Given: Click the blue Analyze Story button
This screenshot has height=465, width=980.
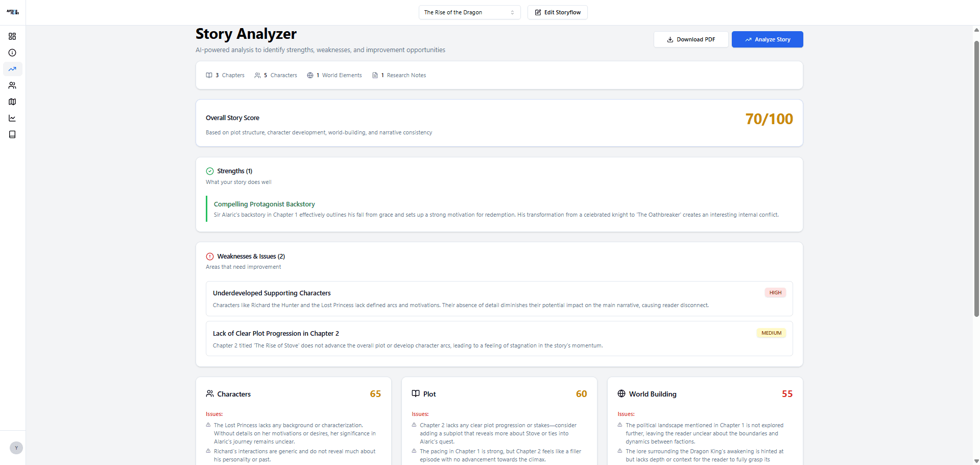Looking at the screenshot, I should 767,39.
